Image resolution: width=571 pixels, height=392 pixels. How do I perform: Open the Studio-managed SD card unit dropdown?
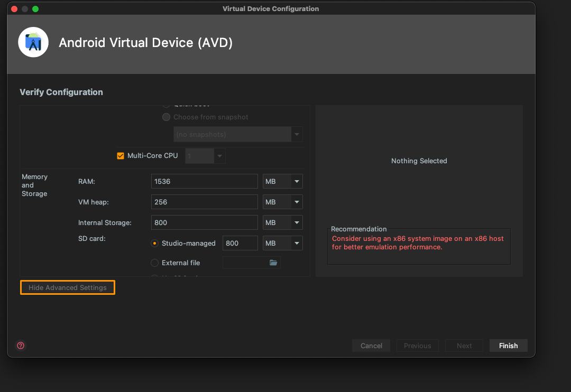pos(282,243)
